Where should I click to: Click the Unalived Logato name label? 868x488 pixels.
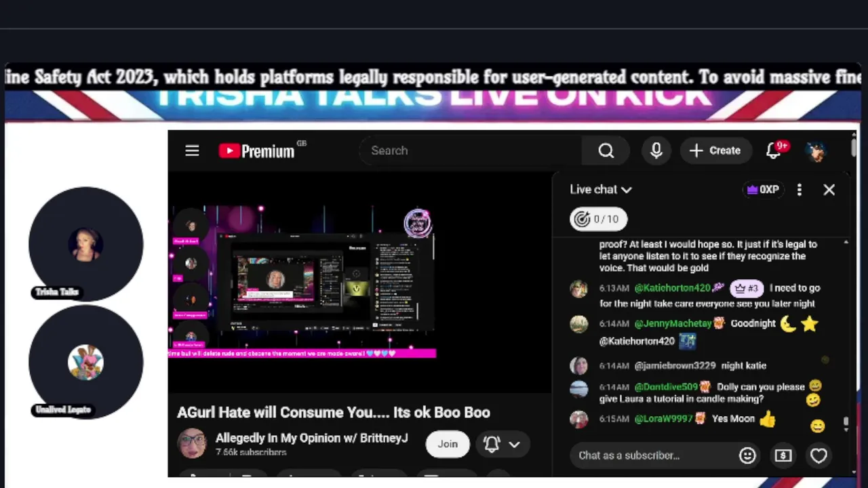(x=63, y=410)
